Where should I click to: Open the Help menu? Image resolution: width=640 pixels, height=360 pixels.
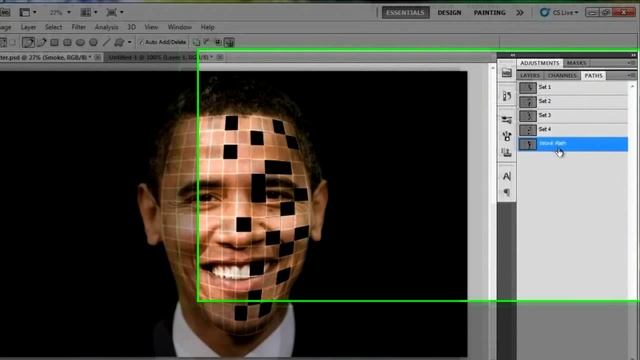(x=207, y=27)
